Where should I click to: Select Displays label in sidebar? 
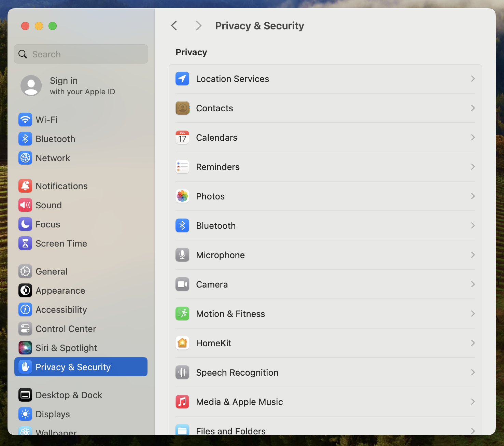click(x=53, y=414)
